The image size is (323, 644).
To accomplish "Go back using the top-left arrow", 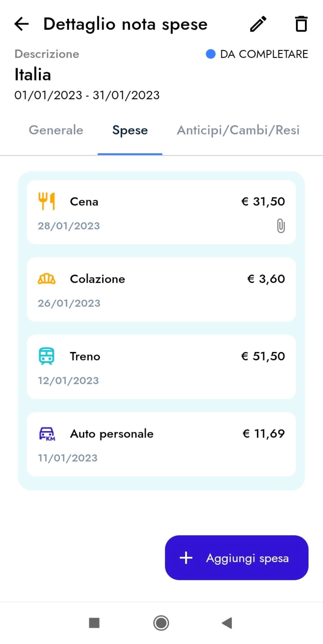I will (22, 24).
